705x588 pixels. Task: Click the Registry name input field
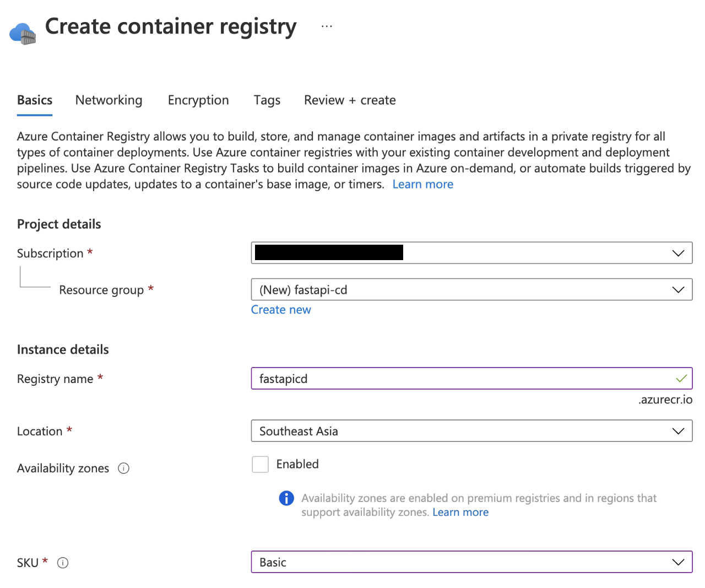click(463, 379)
